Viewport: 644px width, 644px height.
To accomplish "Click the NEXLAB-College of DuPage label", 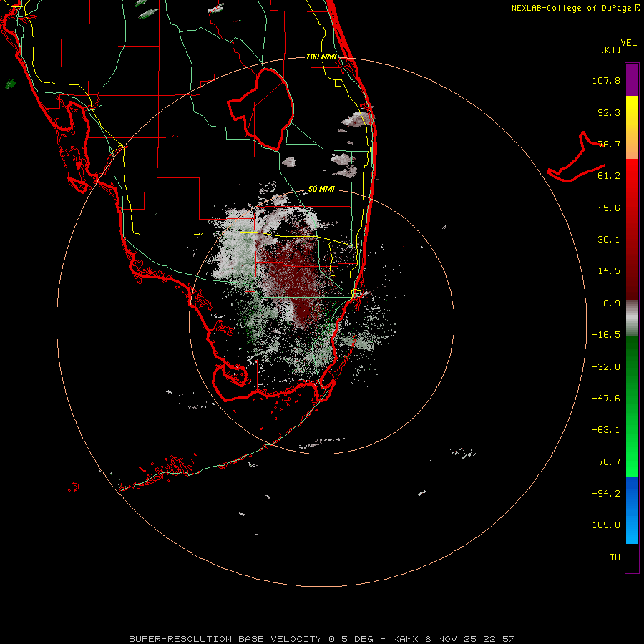I will pos(575,8).
